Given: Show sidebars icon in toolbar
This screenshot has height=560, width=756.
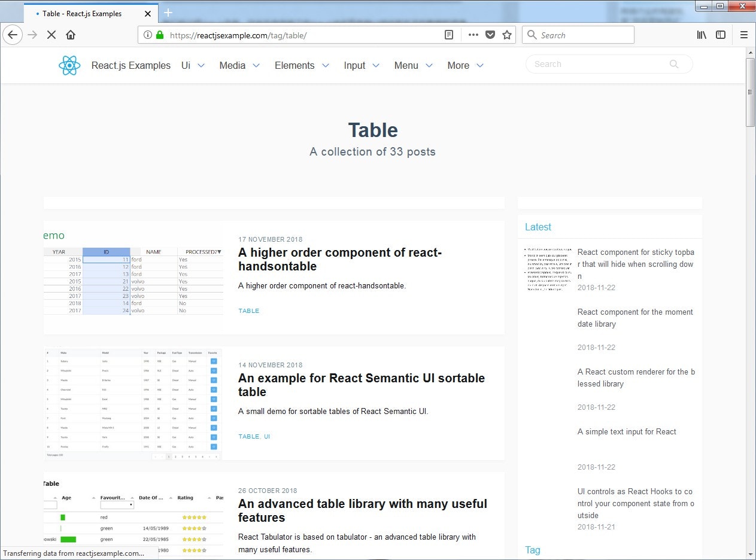Looking at the screenshot, I should (721, 35).
